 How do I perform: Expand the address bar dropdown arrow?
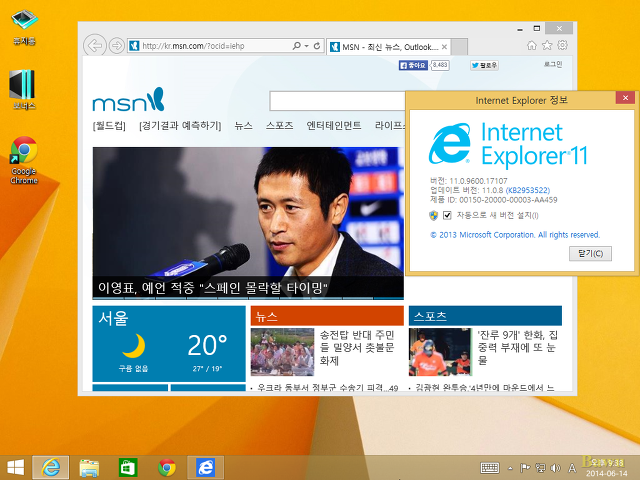tap(306, 46)
